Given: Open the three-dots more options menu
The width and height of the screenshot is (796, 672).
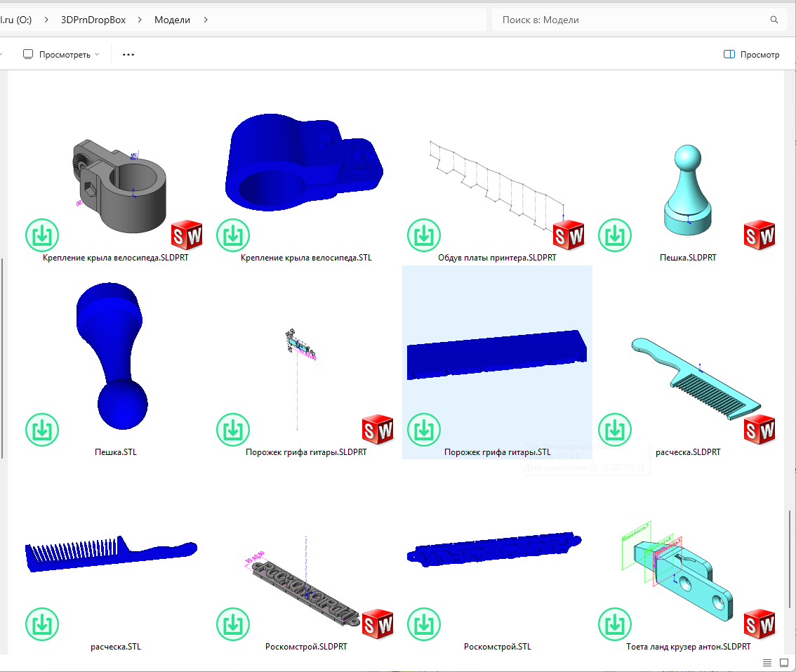Looking at the screenshot, I should coord(128,55).
